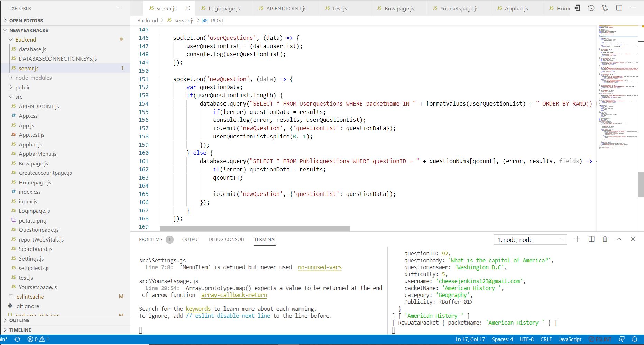
Task: Open editor more actions ellipsis menu
Action: point(633,8)
